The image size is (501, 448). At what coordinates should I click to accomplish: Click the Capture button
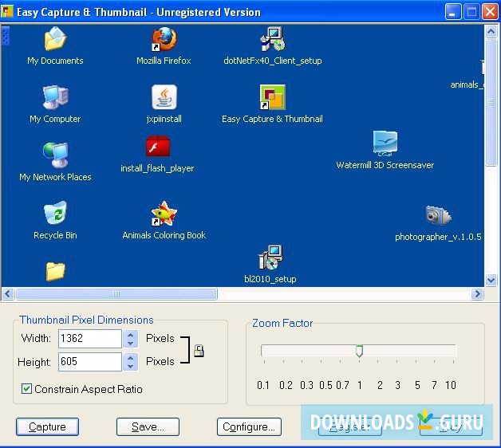point(47,426)
